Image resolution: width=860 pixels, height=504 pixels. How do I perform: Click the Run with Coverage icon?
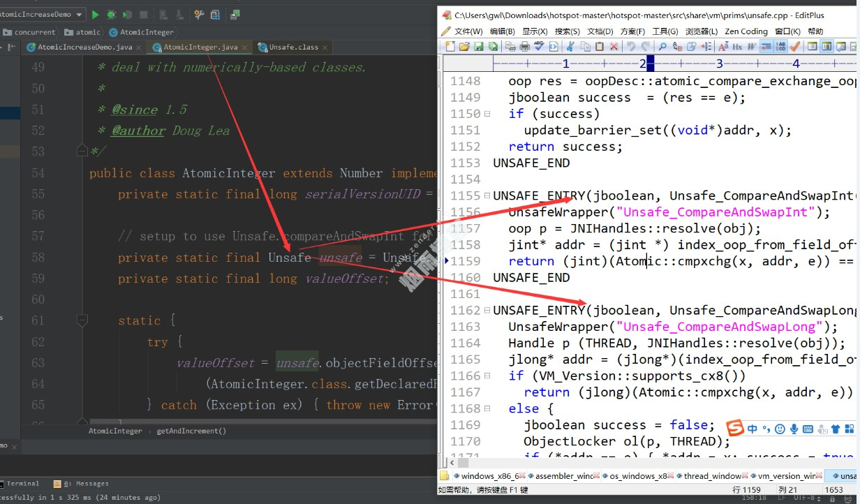(x=128, y=15)
